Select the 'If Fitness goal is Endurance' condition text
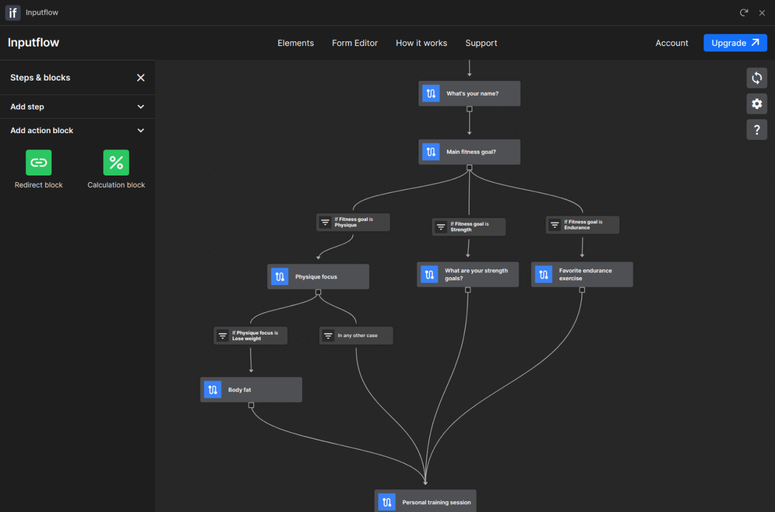The image size is (775, 512). [x=583, y=225]
